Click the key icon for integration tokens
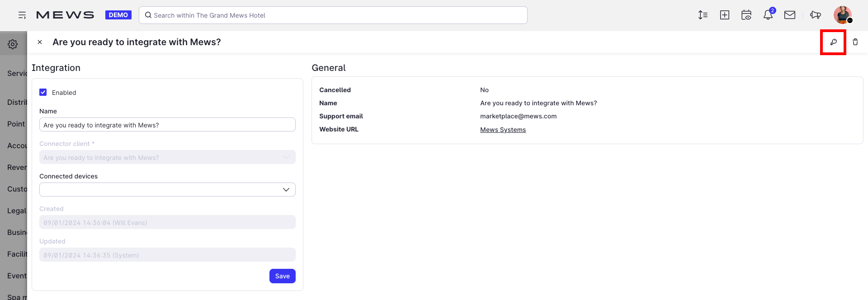The width and height of the screenshot is (868, 300). (x=833, y=42)
